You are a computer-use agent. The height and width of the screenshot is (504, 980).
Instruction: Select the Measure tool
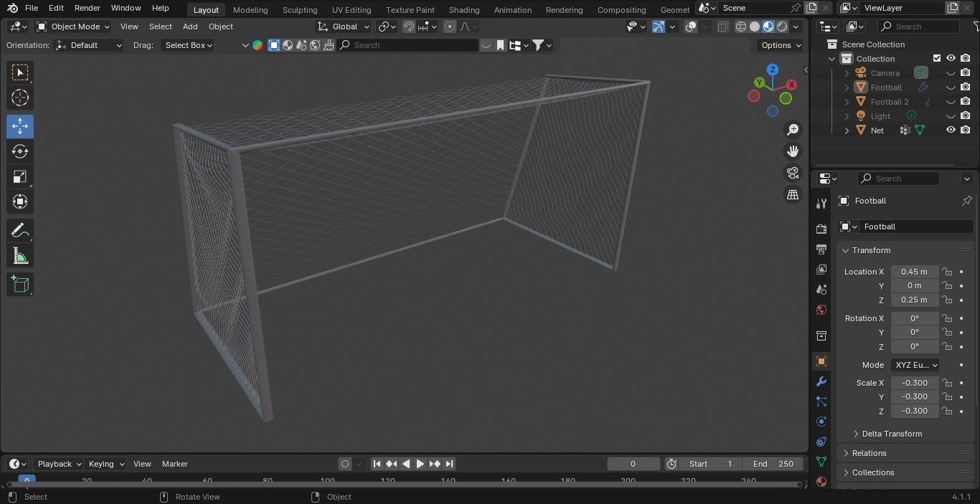(x=20, y=256)
